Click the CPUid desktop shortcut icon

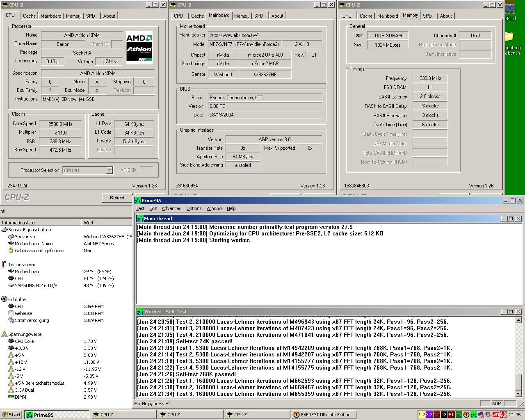(x=510, y=8)
